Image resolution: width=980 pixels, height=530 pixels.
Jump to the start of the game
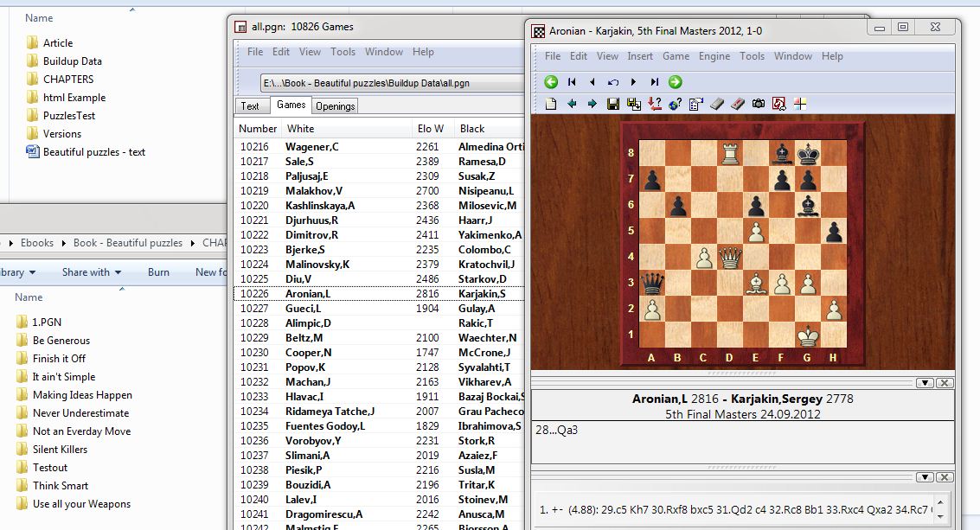click(572, 82)
